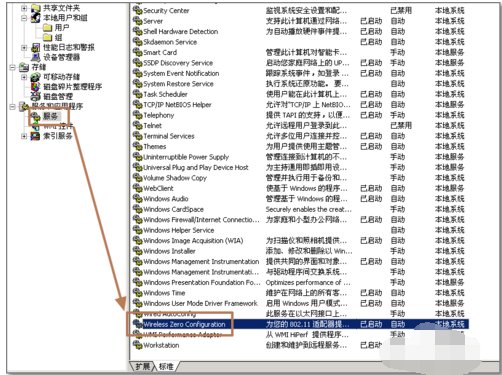Click the Smart Card 本地服务 logon cell
The height and width of the screenshot is (375, 502).
tap(449, 52)
